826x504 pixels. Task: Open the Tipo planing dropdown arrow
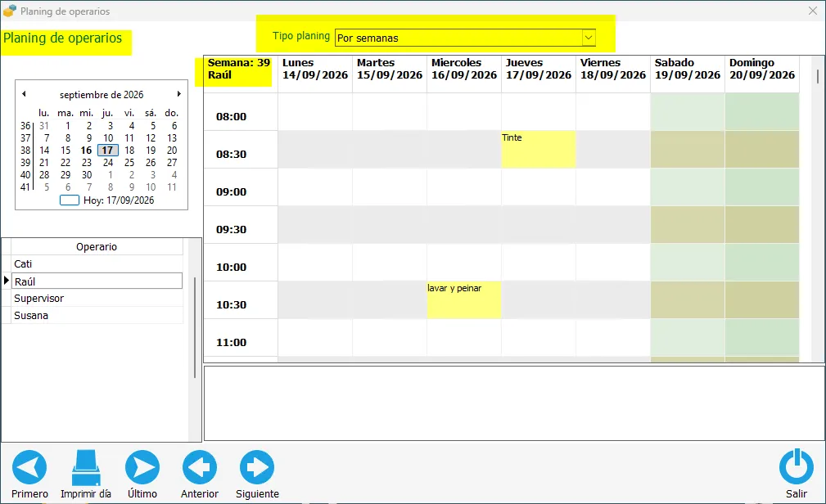pos(589,38)
